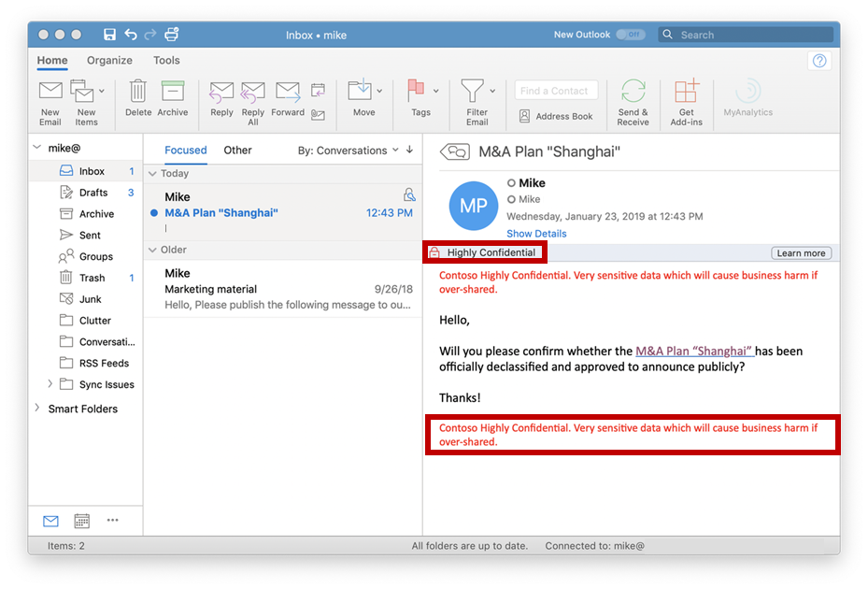Screen dimensions: 868x589
Task: Select the M&A Plan "Shanghai" email in list
Action: click(x=283, y=212)
